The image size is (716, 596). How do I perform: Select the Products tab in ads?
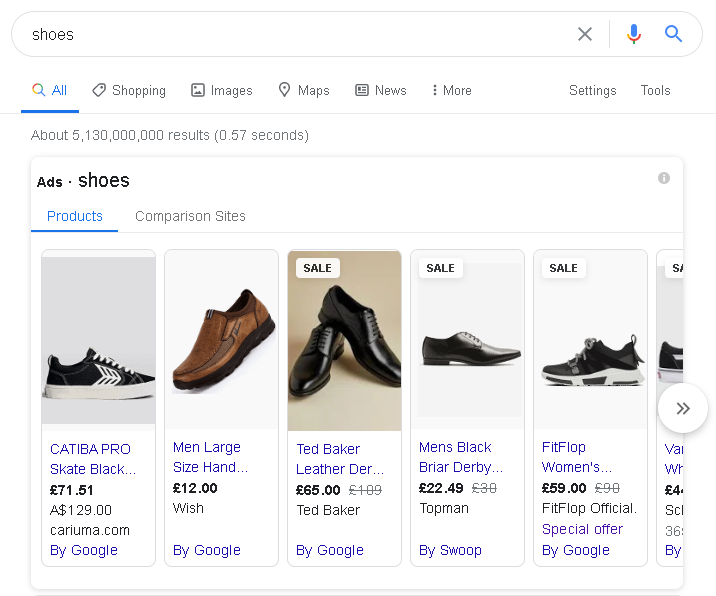click(x=74, y=216)
